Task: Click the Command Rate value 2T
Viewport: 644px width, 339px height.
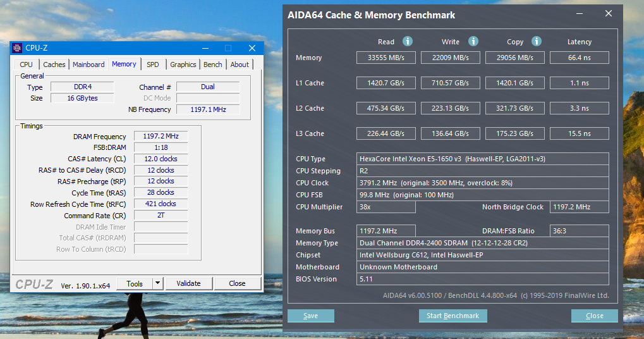Action: 161,215
